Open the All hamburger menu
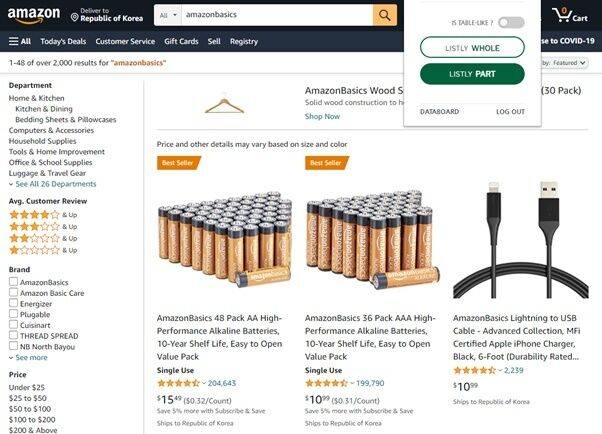 19,41
